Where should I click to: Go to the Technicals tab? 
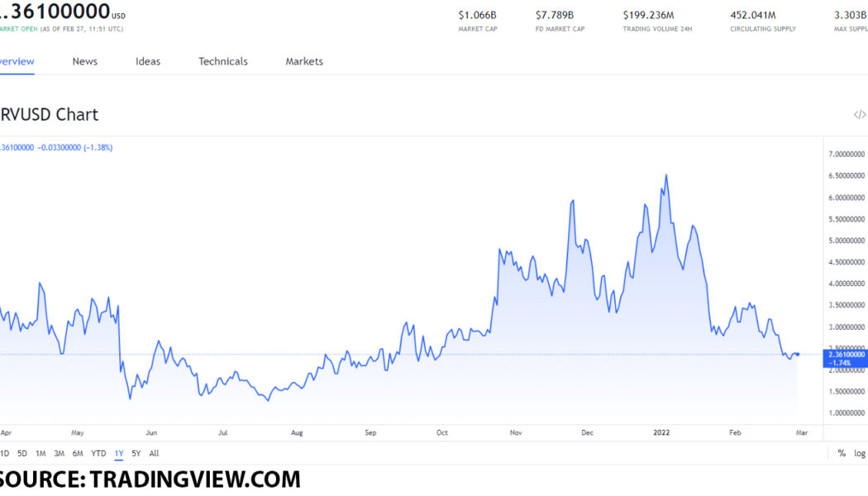point(223,61)
